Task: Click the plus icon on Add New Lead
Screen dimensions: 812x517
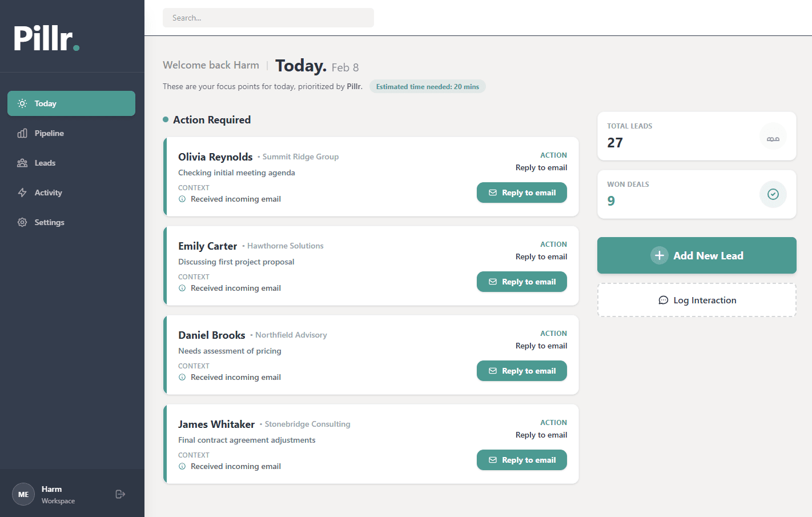Action: tap(660, 255)
